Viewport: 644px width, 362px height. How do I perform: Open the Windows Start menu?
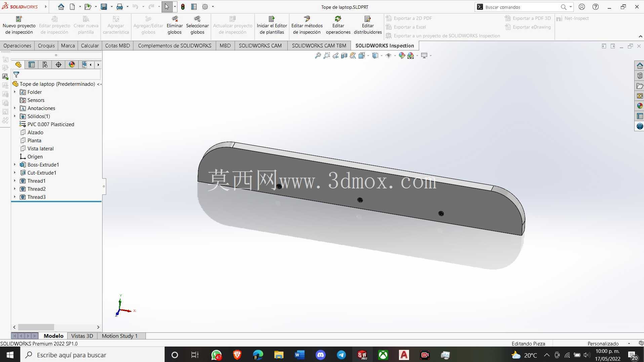tap(10, 355)
